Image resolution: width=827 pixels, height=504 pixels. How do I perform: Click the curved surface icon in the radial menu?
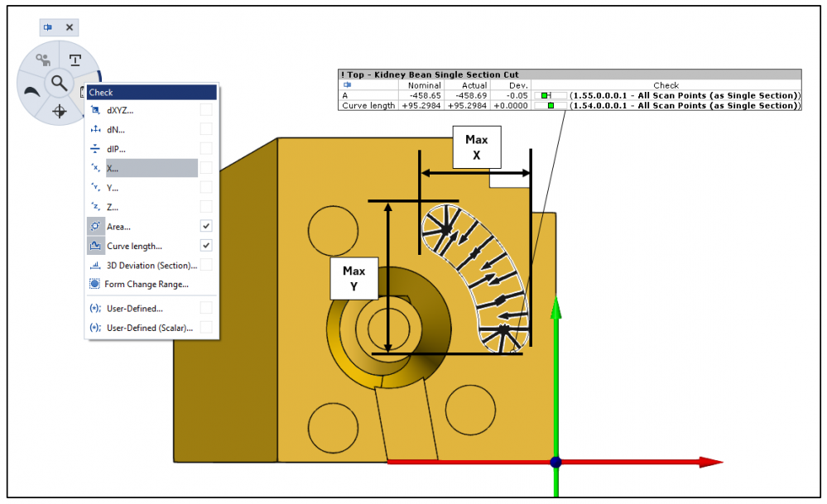click(x=32, y=91)
